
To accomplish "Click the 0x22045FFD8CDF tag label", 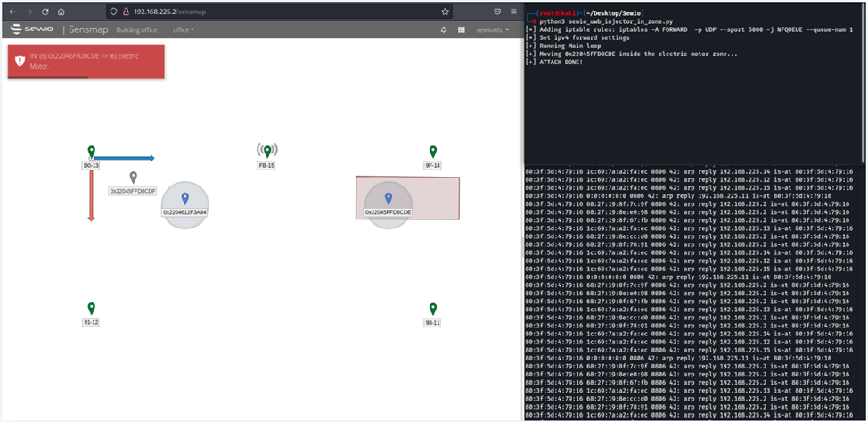I will pos(133,191).
